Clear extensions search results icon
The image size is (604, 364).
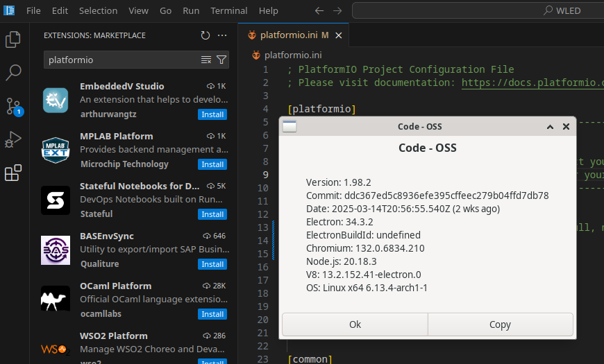206,60
